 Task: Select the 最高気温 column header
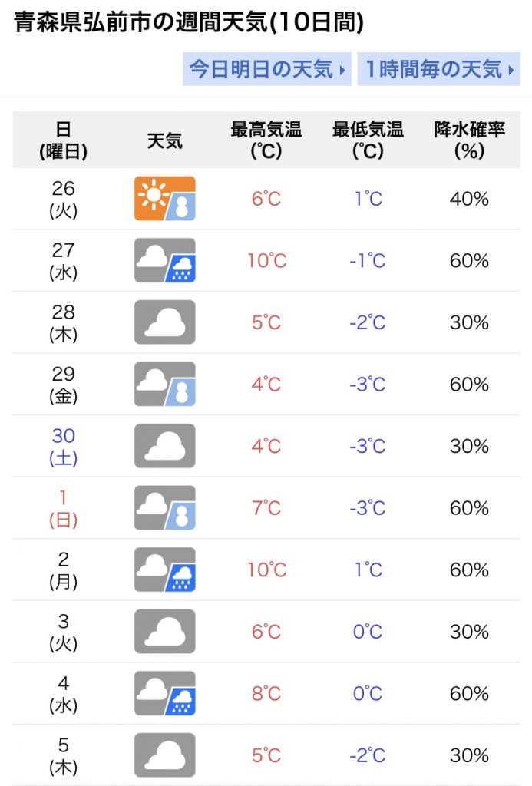[x=266, y=140]
